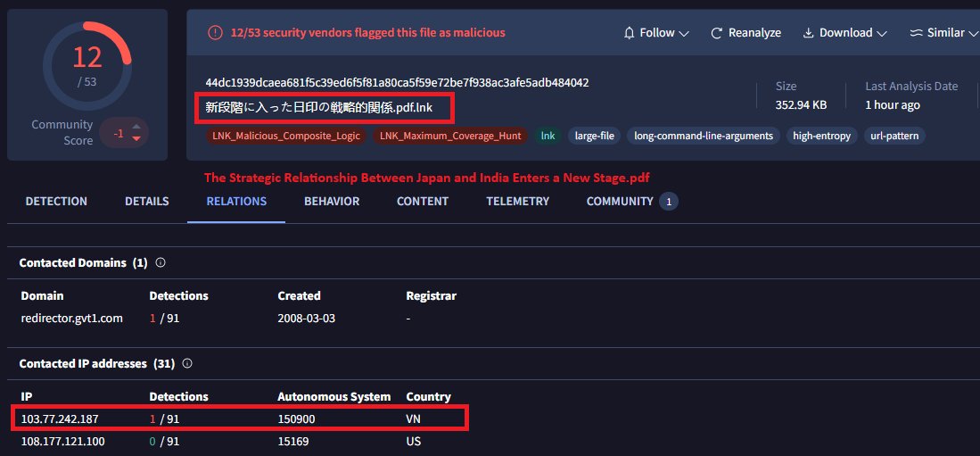Open IP address 103.77.242.187

[60, 419]
